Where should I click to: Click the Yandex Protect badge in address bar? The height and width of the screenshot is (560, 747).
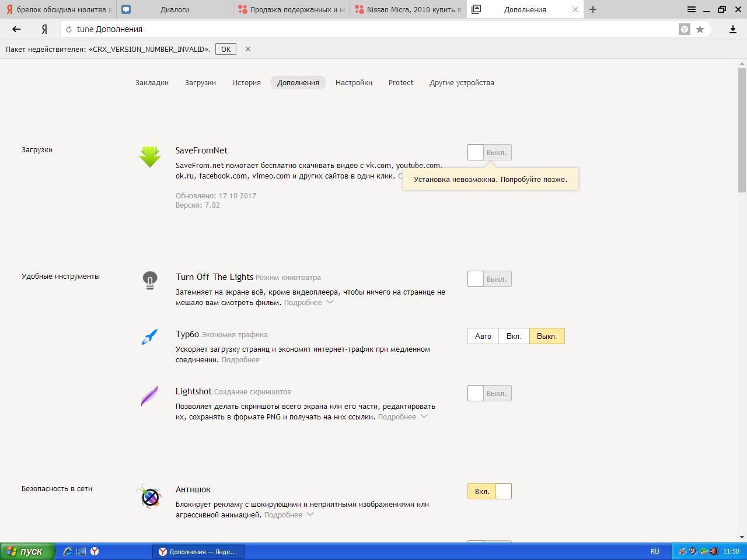coord(685,29)
